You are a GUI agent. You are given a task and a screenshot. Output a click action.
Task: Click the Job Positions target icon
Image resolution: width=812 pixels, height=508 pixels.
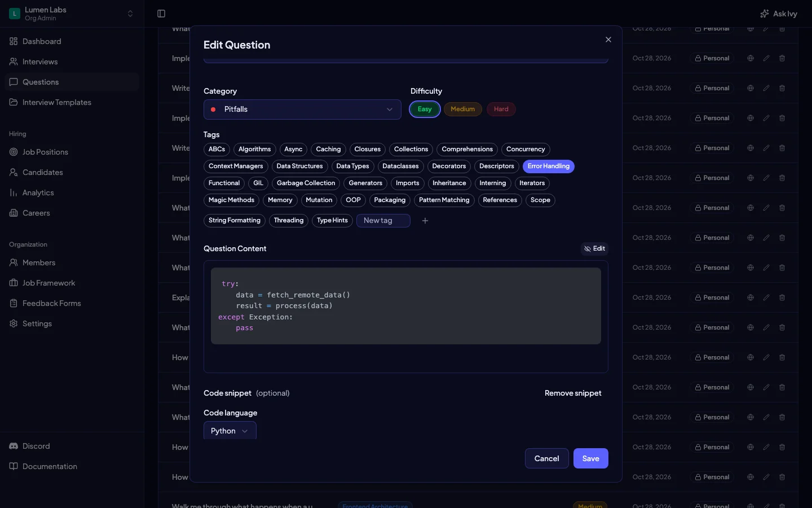[x=14, y=152]
